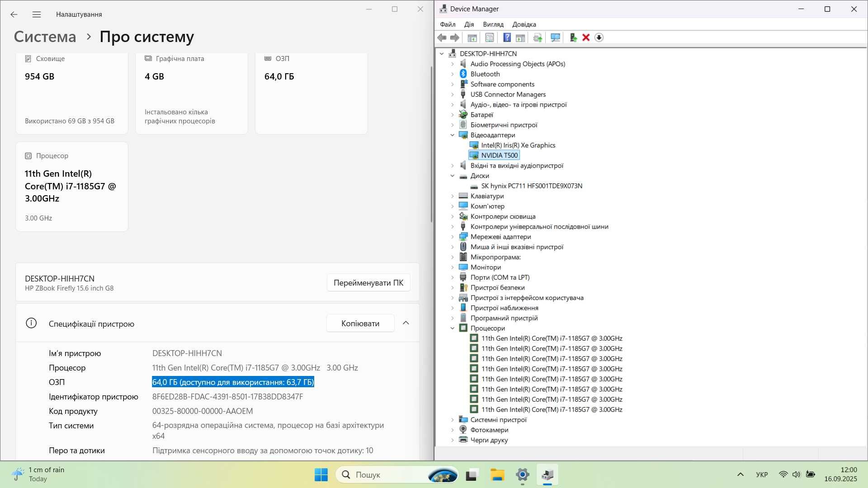Screen dimensions: 868x488
Task: Select the Черги друку row
Action: (489, 440)
